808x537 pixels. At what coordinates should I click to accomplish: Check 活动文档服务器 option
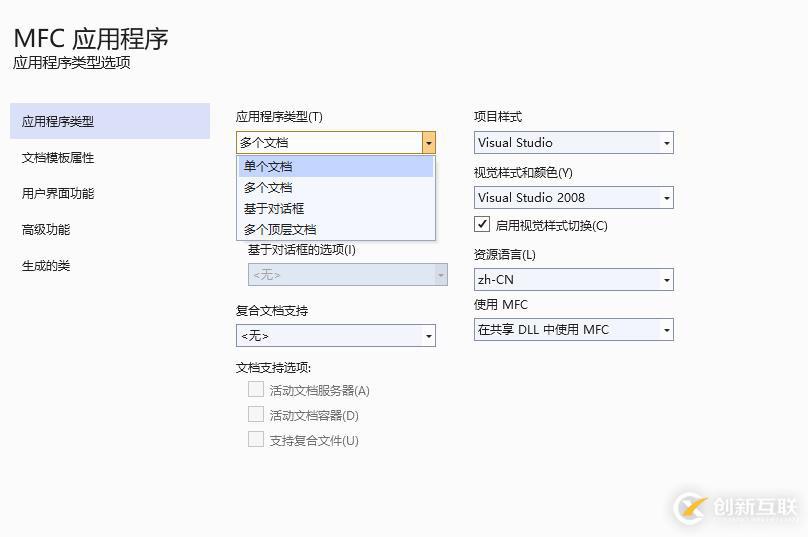[x=256, y=389]
